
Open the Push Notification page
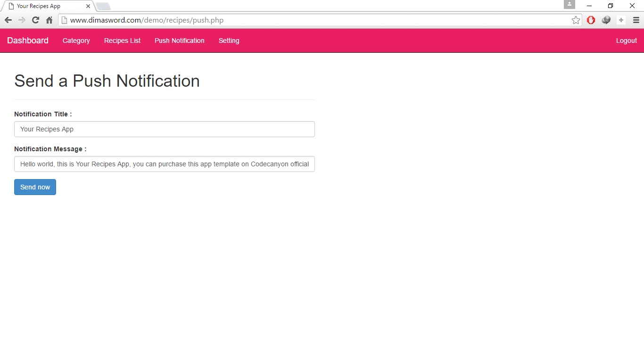point(179,41)
